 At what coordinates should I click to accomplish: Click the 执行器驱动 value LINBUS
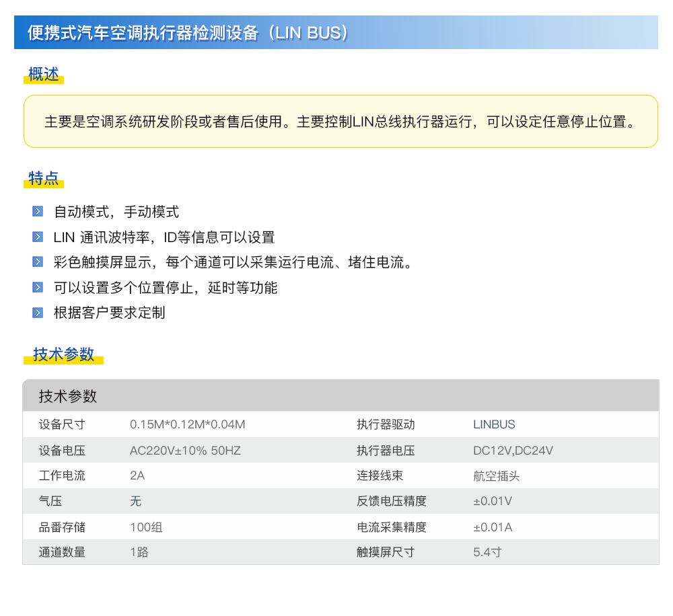[x=494, y=425]
